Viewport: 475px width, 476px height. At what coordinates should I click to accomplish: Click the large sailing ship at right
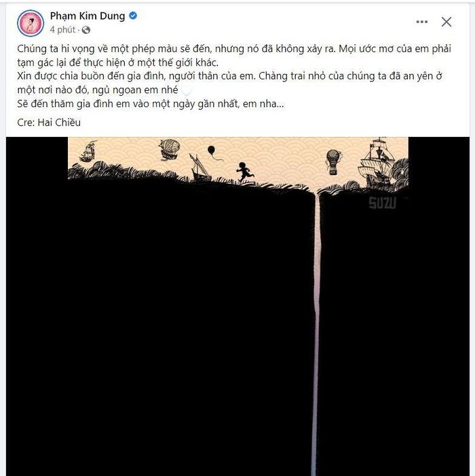tap(378, 163)
